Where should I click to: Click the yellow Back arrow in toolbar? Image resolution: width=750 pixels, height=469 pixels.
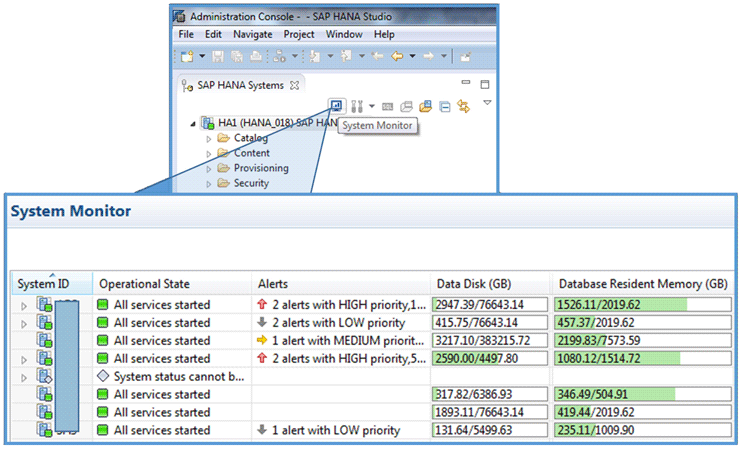(398, 57)
